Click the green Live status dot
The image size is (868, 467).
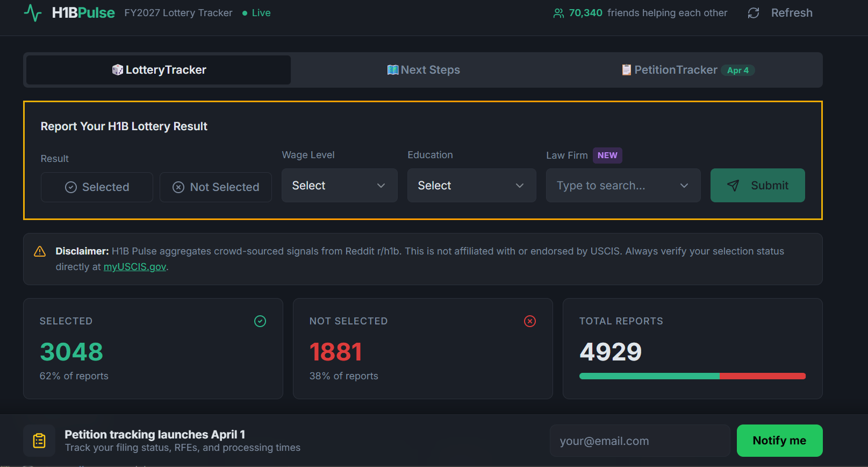tap(245, 13)
